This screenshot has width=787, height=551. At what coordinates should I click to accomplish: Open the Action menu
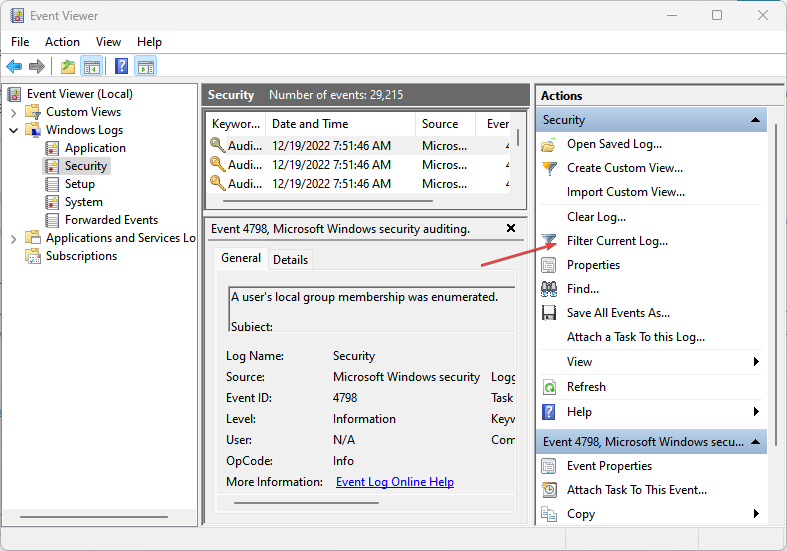click(62, 42)
